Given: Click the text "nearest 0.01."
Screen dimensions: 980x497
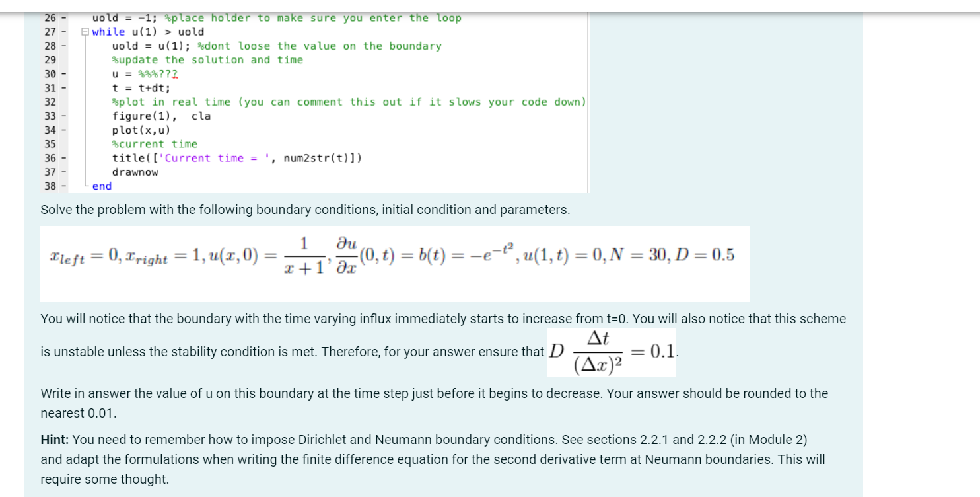Looking at the screenshot, I should (x=78, y=413).
